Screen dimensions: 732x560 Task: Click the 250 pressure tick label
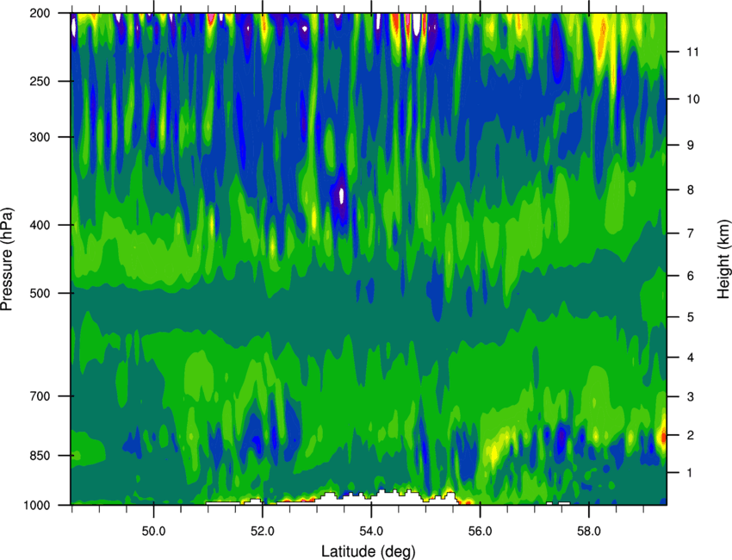(x=41, y=81)
